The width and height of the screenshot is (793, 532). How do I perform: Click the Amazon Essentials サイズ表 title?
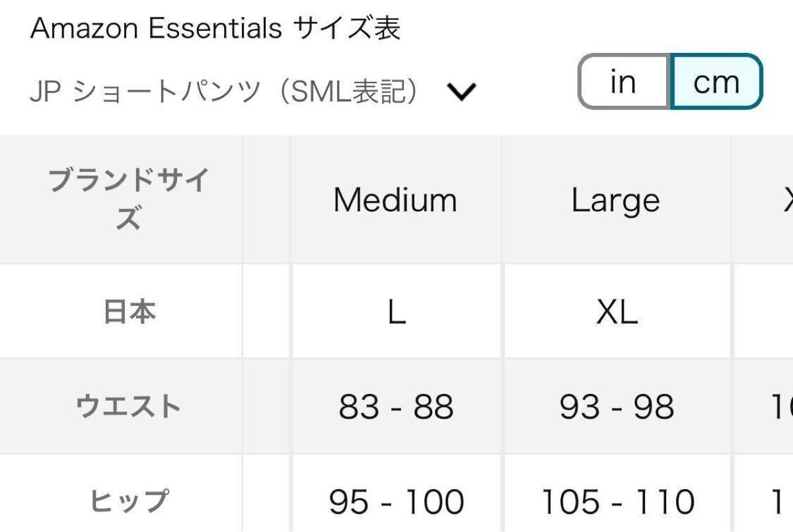click(x=215, y=28)
